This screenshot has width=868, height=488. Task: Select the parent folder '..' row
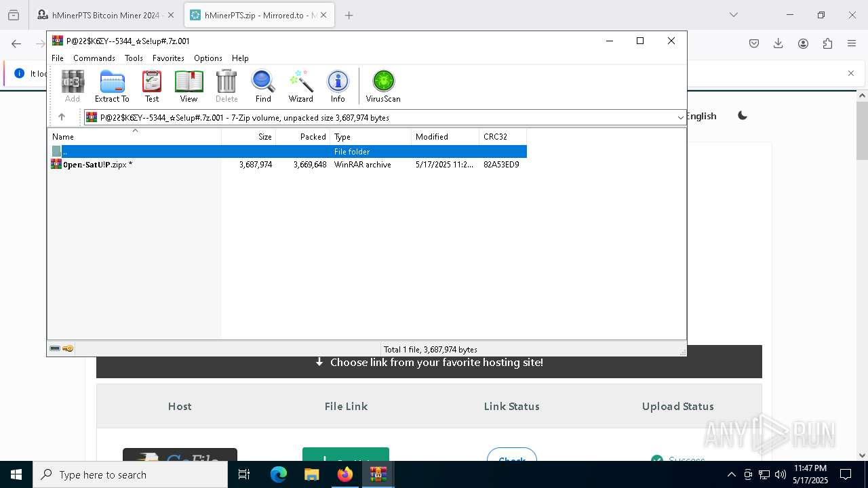pos(288,152)
